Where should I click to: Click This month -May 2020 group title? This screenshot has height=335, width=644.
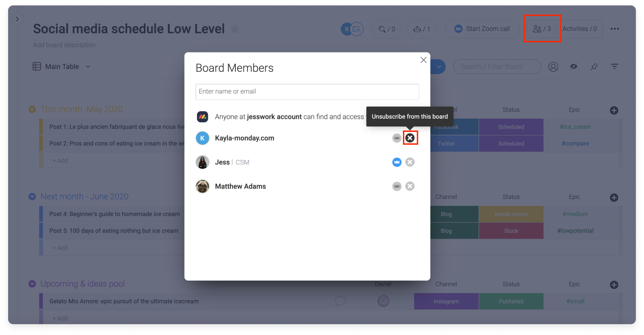pos(81,109)
